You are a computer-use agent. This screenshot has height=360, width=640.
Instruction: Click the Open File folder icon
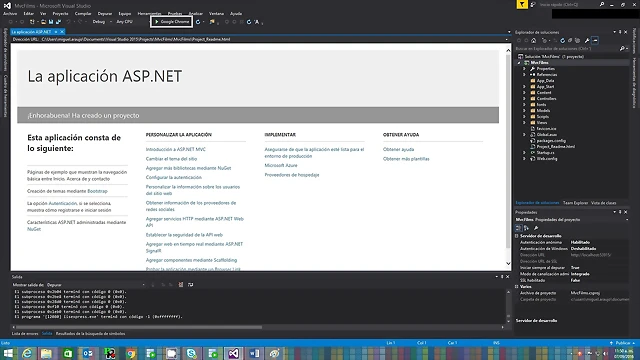pos(43,22)
